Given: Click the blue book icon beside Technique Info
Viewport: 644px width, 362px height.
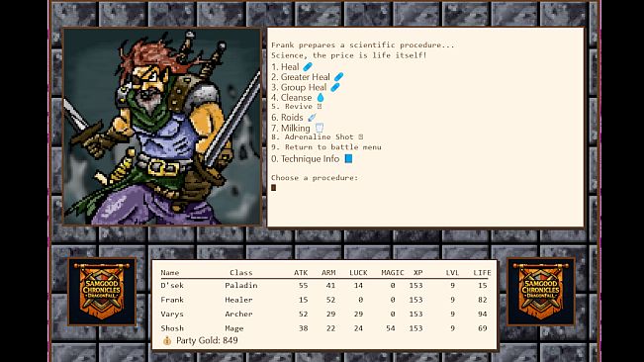Looking at the screenshot, I should click(348, 158).
